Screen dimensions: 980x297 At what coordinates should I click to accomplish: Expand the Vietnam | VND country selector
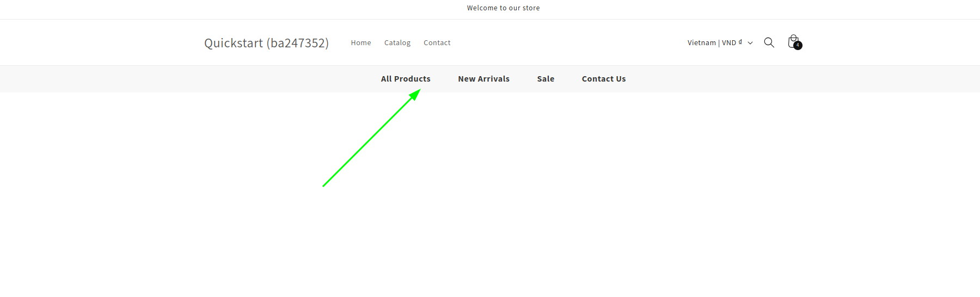[720, 43]
